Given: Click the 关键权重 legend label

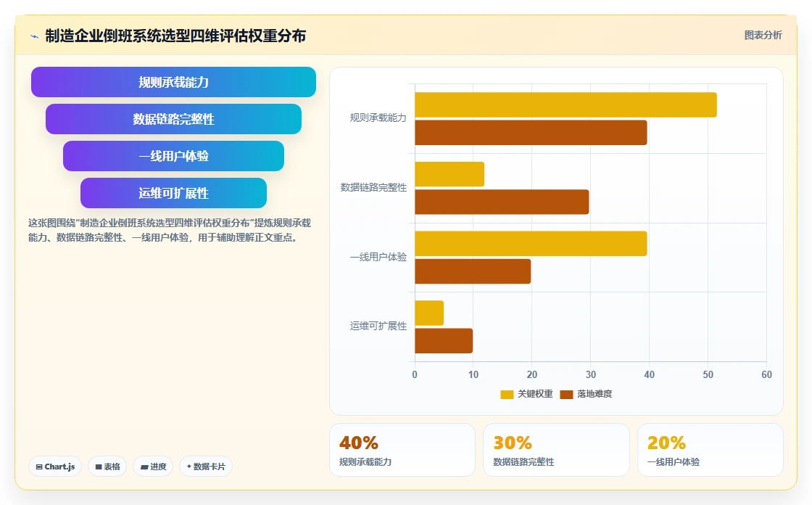Looking at the screenshot, I should tap(535, 394).
